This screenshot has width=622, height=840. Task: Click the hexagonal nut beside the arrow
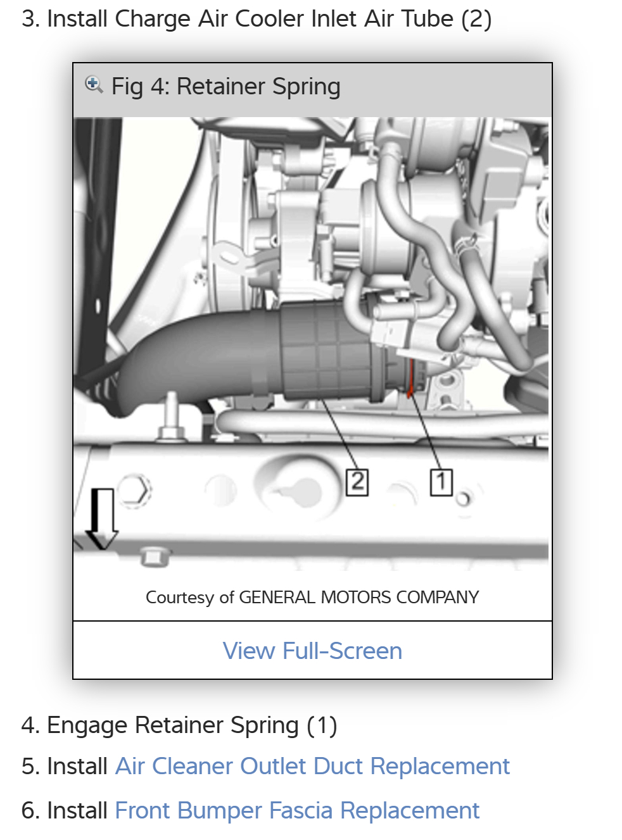tap(135, 489)
